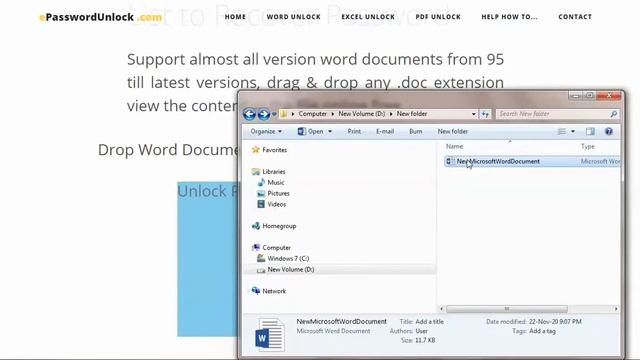Create a New folder from toolbar
This screenshot has width=640, height=360.
click(453, 131)
